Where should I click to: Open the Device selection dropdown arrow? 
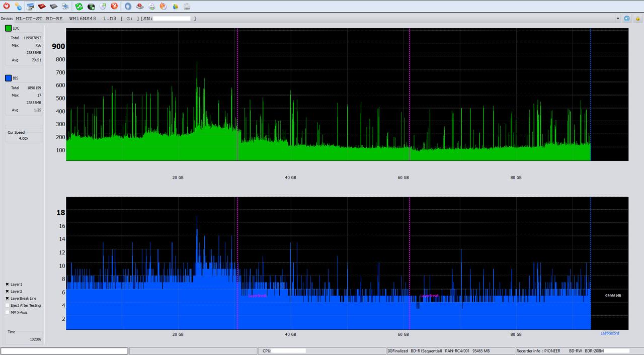[618, 19]
